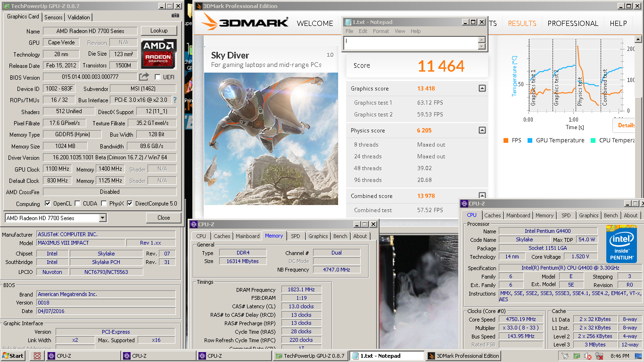Open Notepad Format menu
The height and width of the screenshot is (362, 644).
(x=381, y=31)
